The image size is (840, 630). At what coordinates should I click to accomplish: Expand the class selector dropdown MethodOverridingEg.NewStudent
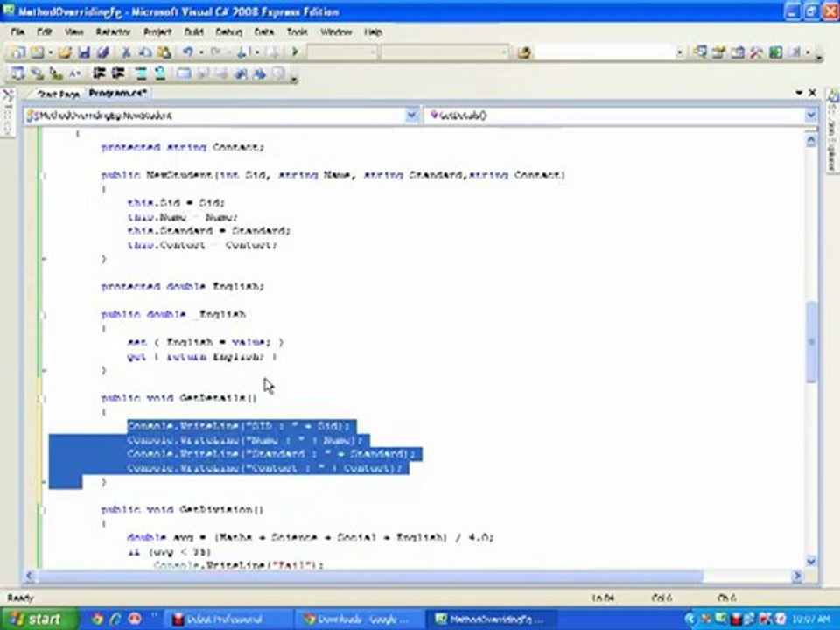coord(411,115)
